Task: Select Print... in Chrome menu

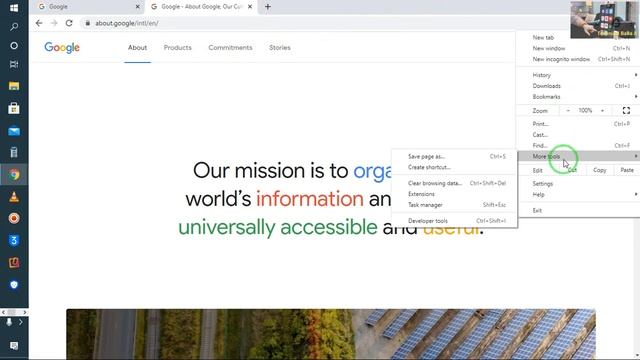Action: 578,124
